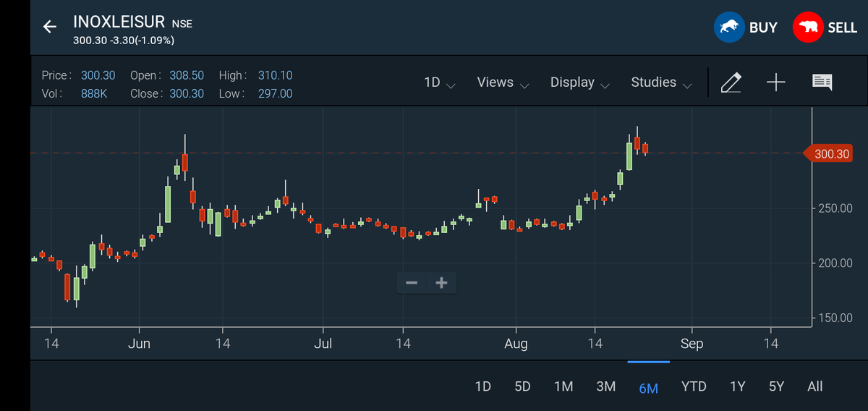This screenshot has height=411, width=868.
Task: Tap the SELL bear icon button
Action: [x=808, y=27]
